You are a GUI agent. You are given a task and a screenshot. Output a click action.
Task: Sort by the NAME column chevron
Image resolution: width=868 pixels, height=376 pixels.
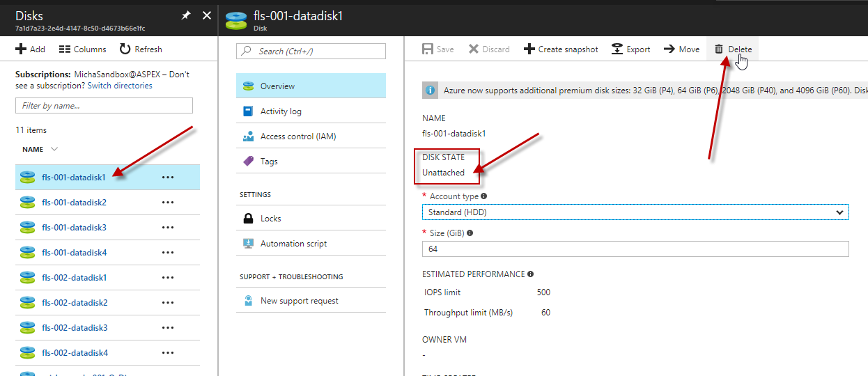pos(54,149)
